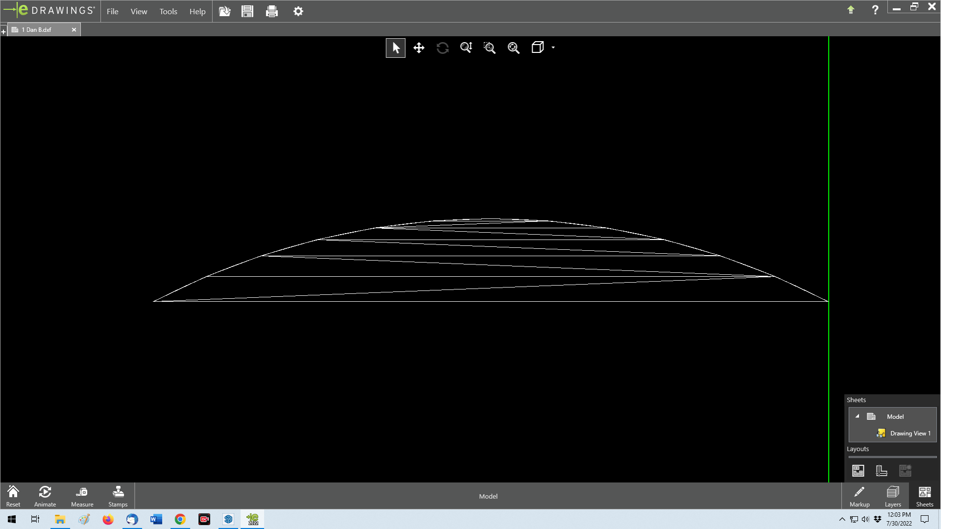Select Drawing View 1 in sheets

909,433
